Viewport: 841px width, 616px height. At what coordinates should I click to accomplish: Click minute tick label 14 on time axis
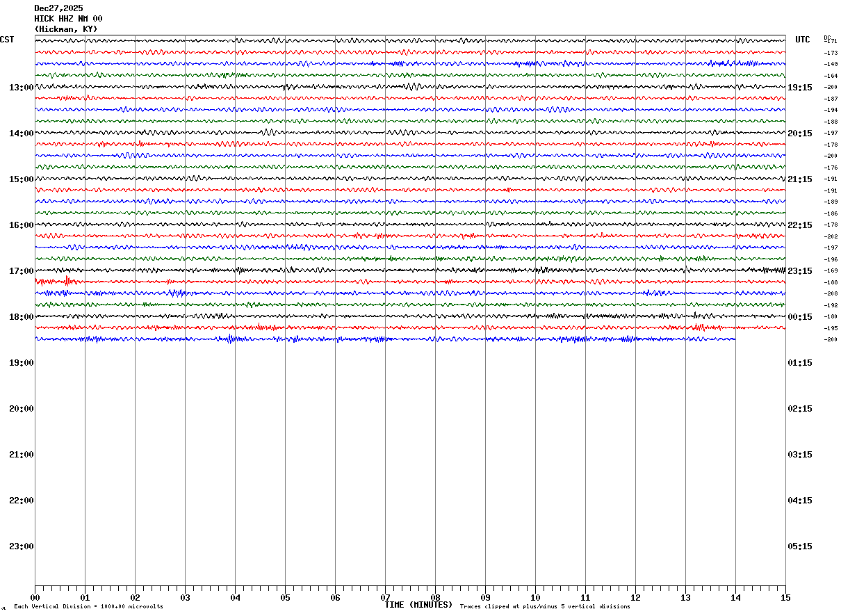(736, 598)
